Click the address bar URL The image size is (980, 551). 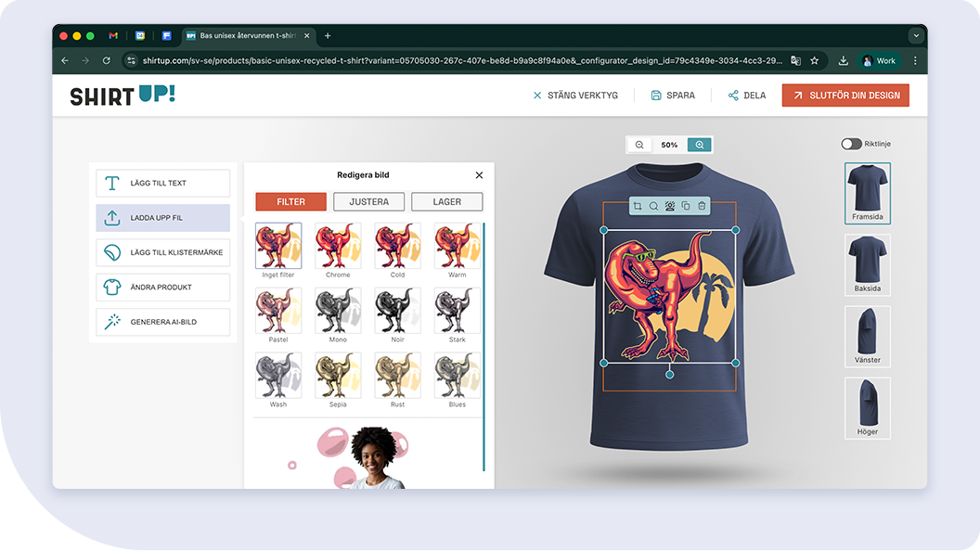pyautogui.click(x=462, y=60)
